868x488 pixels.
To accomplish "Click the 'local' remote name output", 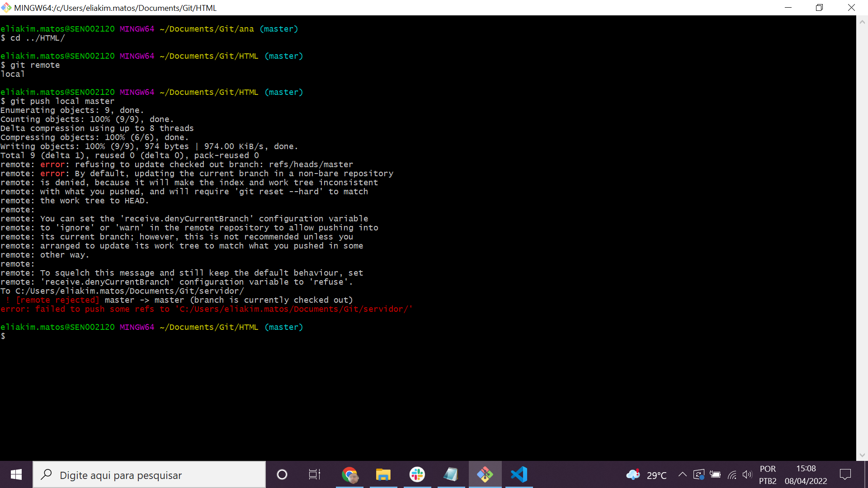I will point(13,74).
